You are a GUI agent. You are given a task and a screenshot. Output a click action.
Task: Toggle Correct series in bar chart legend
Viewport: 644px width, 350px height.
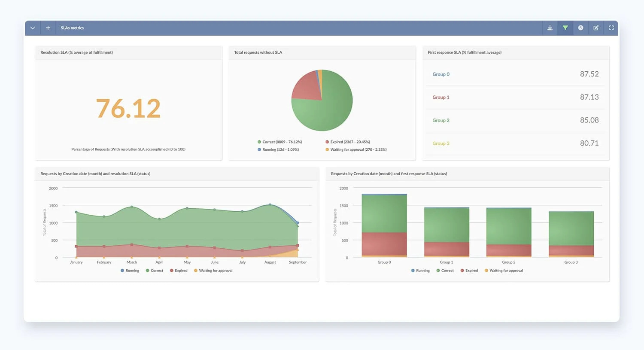(x=445, y=271)
